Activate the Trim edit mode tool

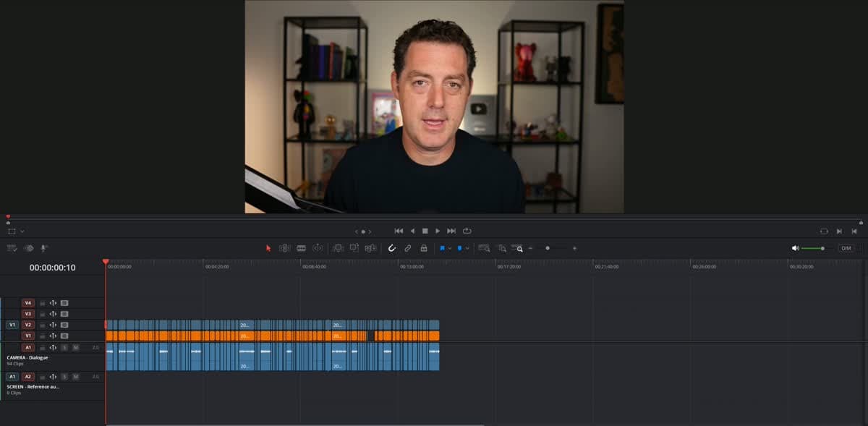(x=285, y=248)
